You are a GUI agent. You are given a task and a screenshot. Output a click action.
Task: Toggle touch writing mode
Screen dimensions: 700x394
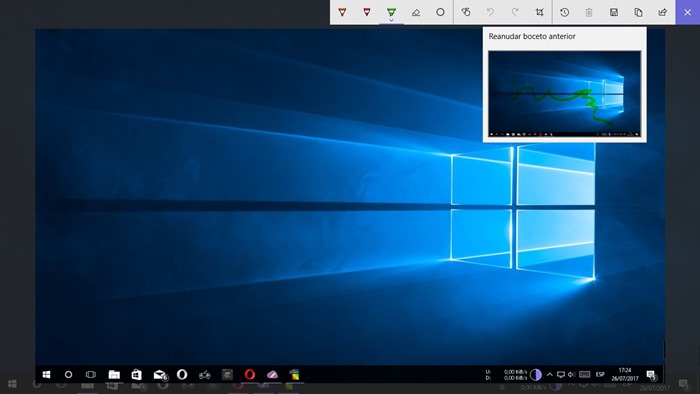(466, 12)
